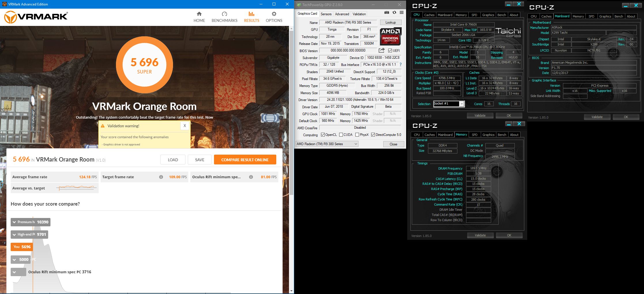
Task: Dismiss validation warning with X button
Action: 185,126
